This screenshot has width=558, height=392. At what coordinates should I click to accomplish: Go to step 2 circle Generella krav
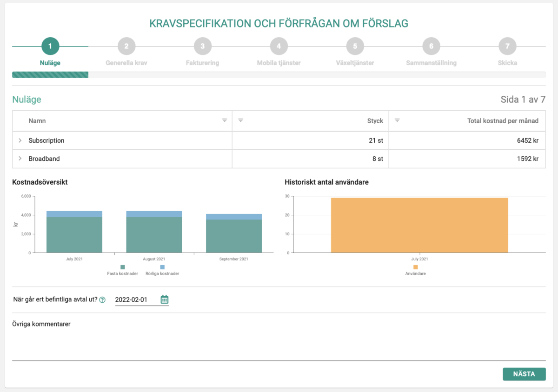tap(126, 46)
